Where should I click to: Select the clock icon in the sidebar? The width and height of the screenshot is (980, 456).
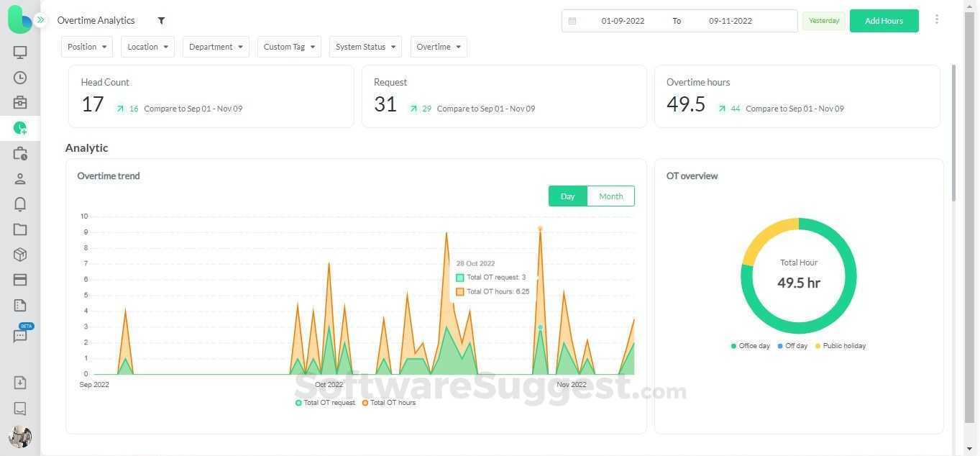coord(19,77)
